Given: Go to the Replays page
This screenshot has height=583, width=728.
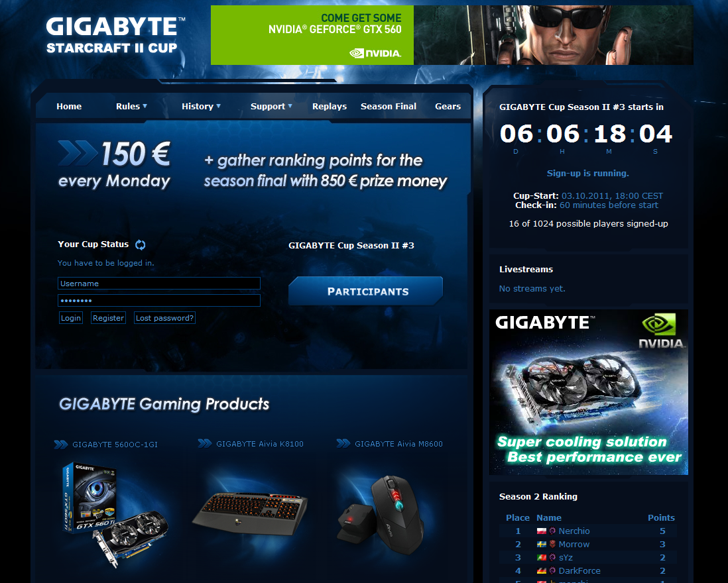Looking at the screenshot, I should pyautogui.click(x=330, y=106).
